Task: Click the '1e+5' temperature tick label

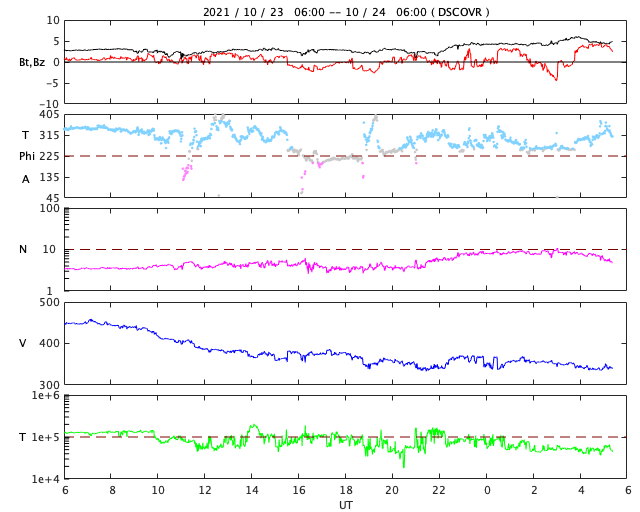Action: pos(45,437)
